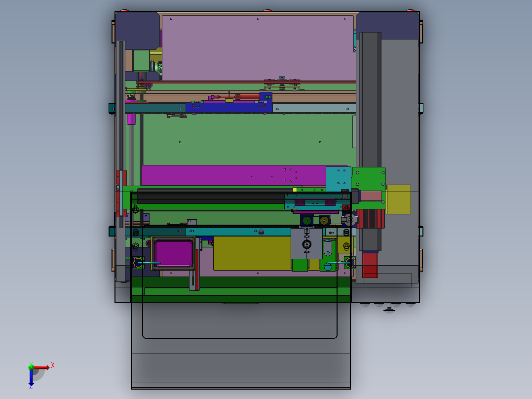This screenshot has width=532, height=399.
Task: Select the yellow square block on the right
Action: [399, 199]
